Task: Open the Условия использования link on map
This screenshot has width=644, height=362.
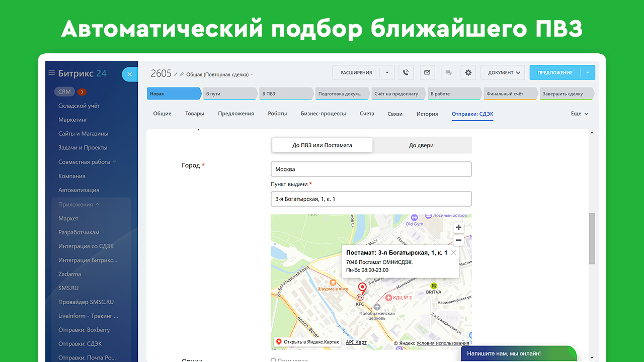Action: [443, 343]
